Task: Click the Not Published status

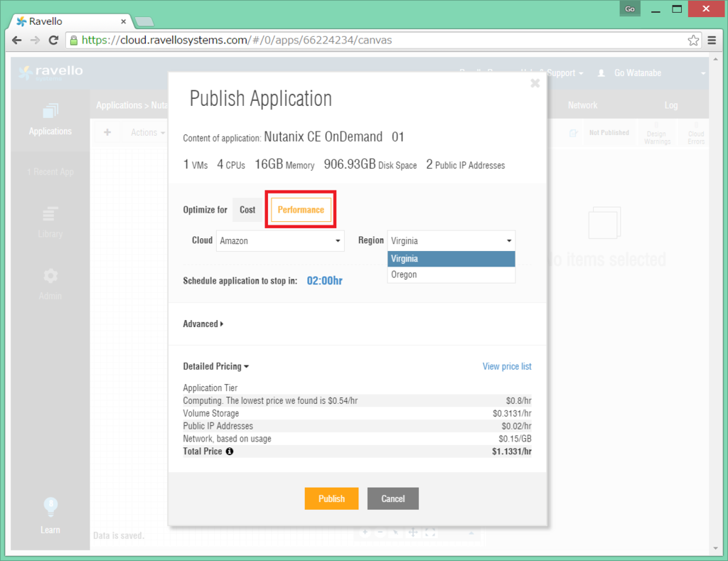Action: tap(609, 133)
